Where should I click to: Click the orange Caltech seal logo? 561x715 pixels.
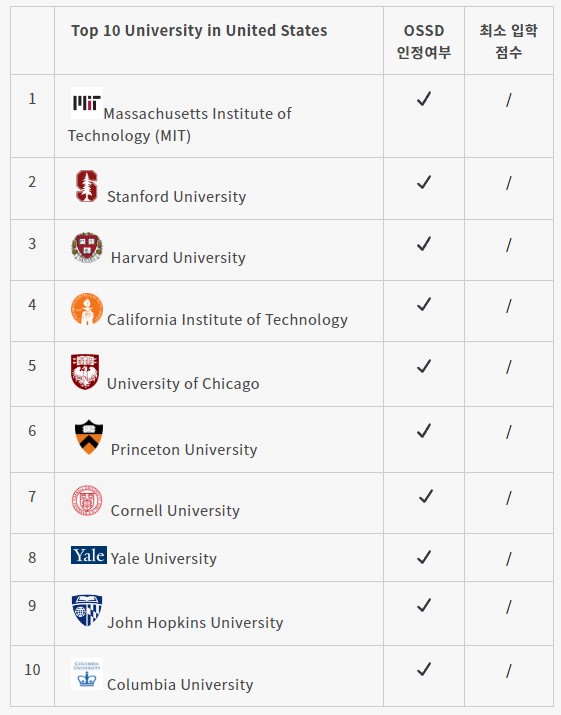87,309
